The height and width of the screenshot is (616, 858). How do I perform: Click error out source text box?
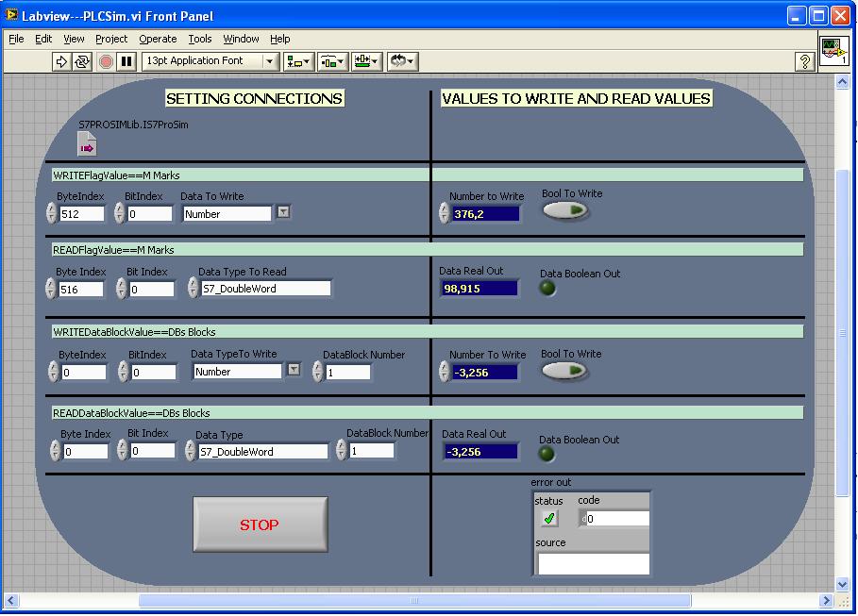click(x=594, y=564)
